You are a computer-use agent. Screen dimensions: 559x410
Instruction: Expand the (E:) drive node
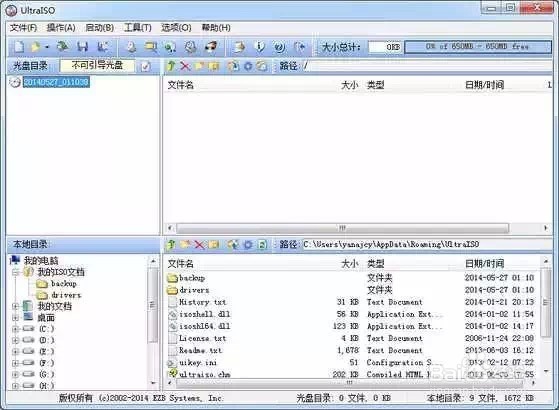15,352
